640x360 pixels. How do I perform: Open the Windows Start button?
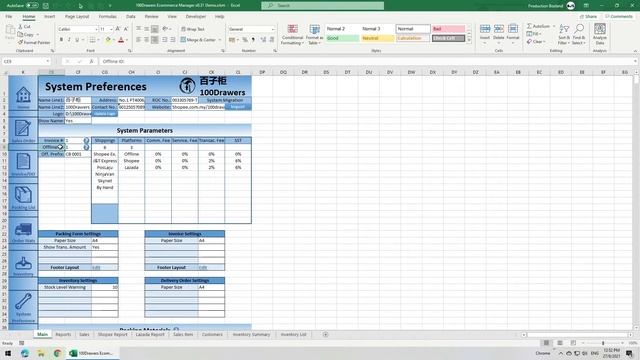pos(8,353)
